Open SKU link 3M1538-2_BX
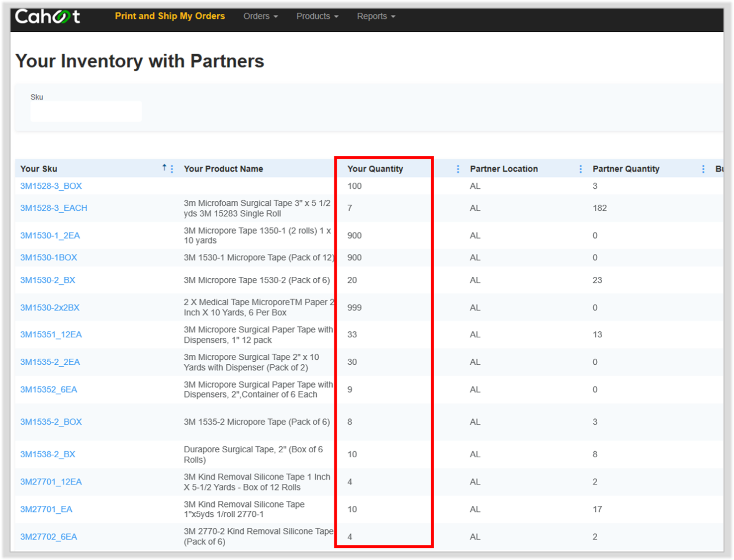The height and width of the screenshot is (560, 734). (x=48, y=454)
